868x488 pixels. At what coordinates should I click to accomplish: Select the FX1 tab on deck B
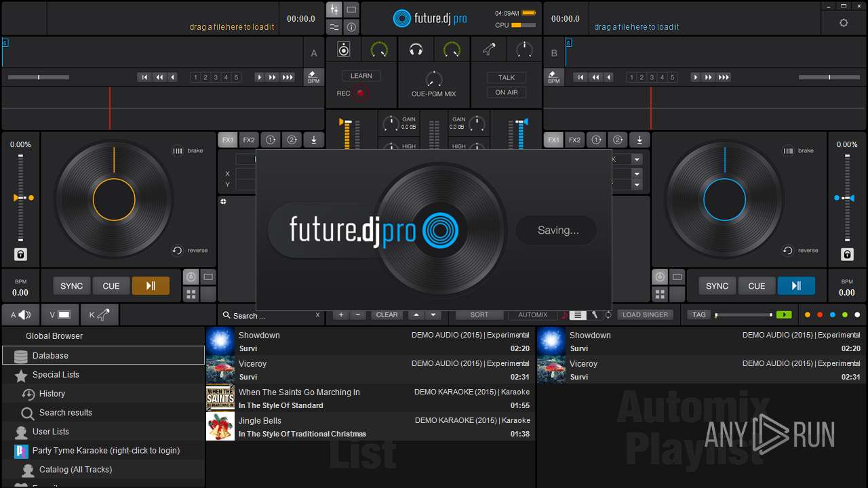[554, 140]
